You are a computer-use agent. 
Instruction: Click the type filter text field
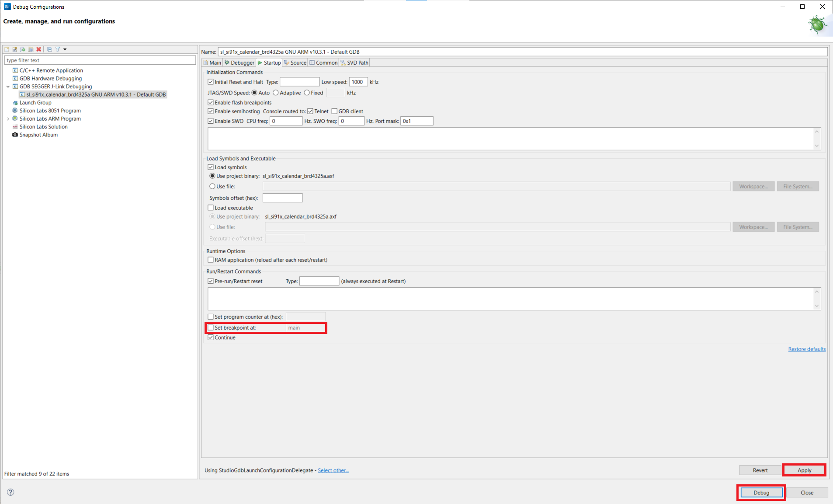pyautogui.click(x=100, y=60)
